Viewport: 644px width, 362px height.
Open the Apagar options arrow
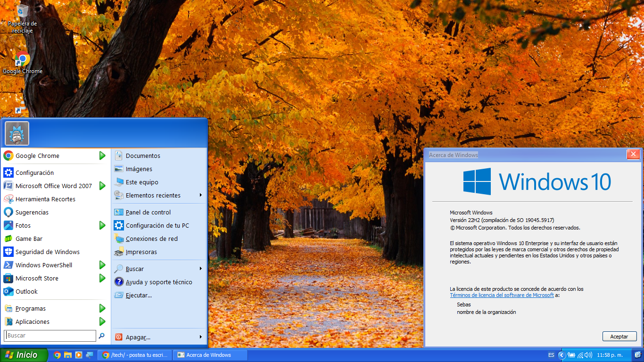(x=201, y=337)
